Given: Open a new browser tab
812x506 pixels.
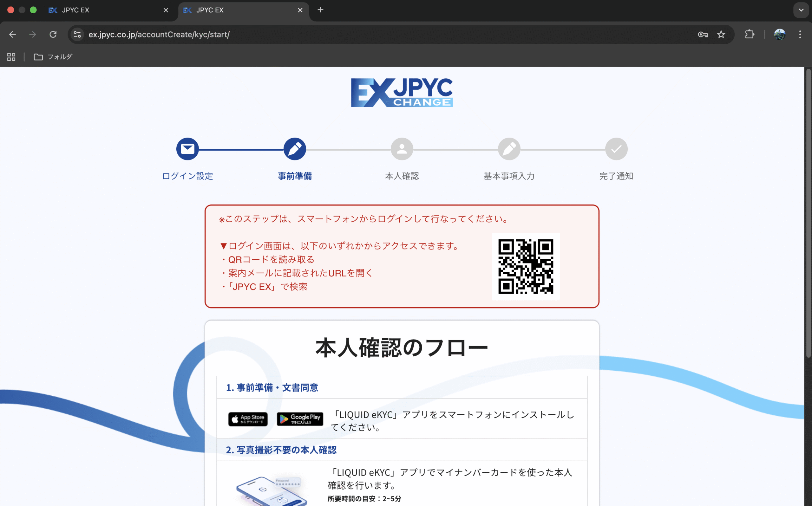Looking at the screenshot, I should click(320, 10).
